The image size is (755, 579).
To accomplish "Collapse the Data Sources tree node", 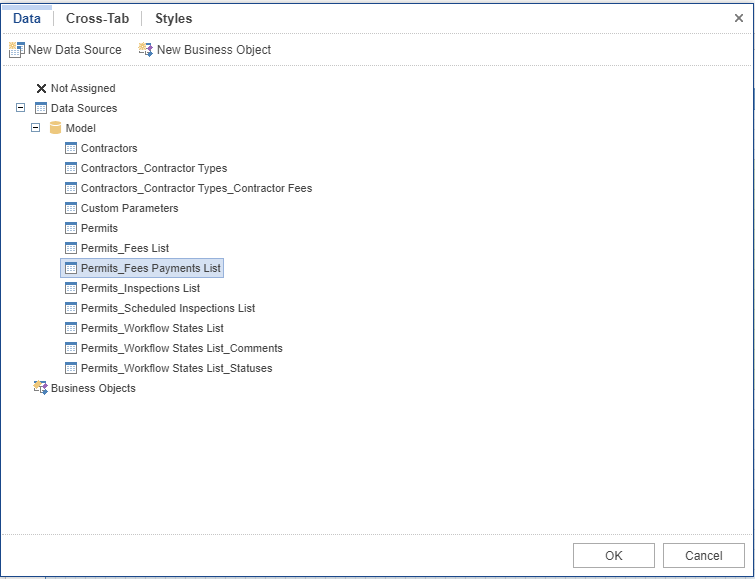I will coord(21,107).
